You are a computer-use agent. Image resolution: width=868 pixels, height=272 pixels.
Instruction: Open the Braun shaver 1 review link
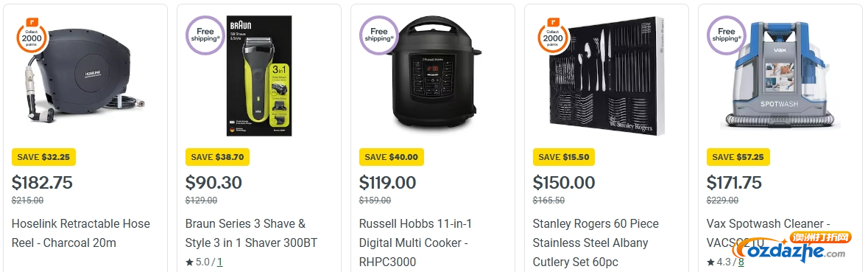click(x=220, y=262)
